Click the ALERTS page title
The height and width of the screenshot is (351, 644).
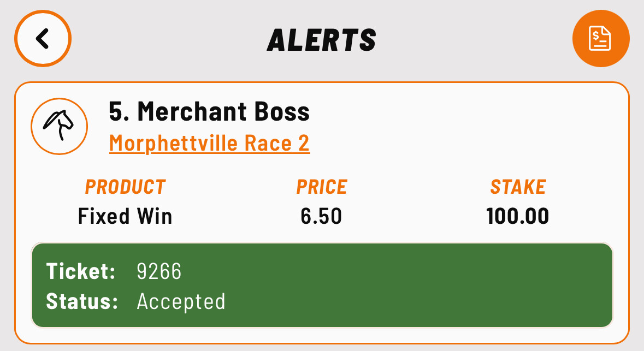[322, 40]
